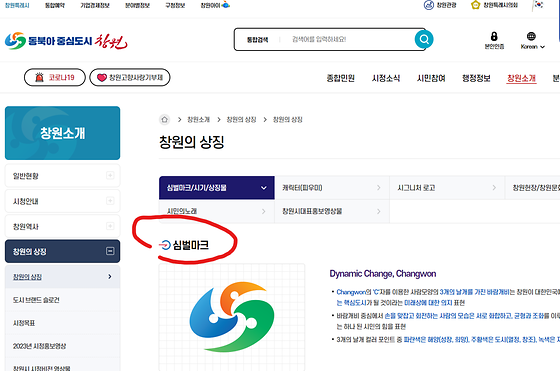
Task: Select the 캐릭터(피우미) tab
Action: point(332,187)
